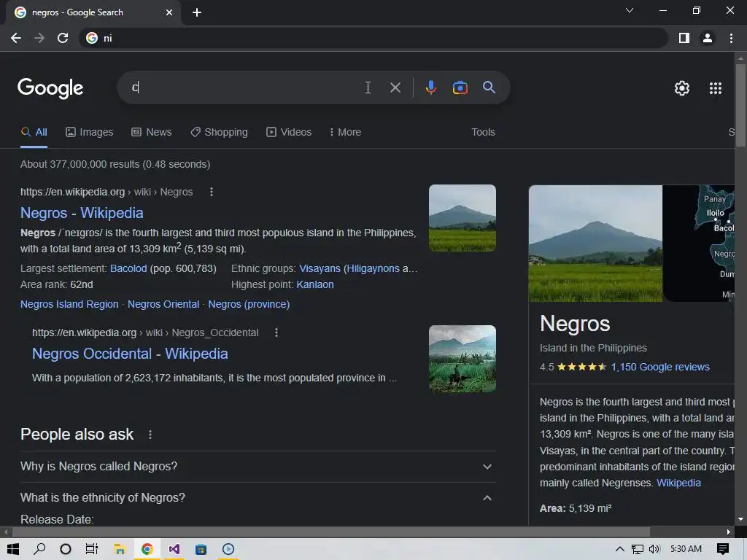This screenshot has width=747, height=560.
Task: Open the Negros Island Region sitelink
Action: 69,304
